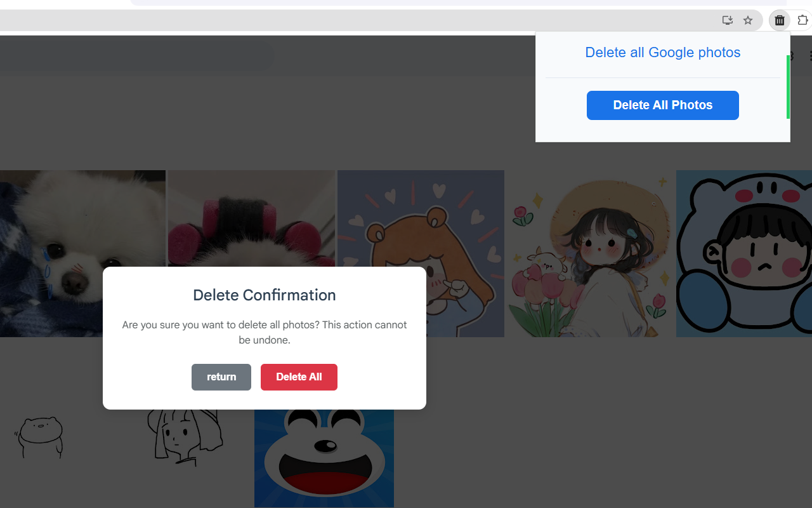Click the "cannot be undone" warning text

[264, 333]
